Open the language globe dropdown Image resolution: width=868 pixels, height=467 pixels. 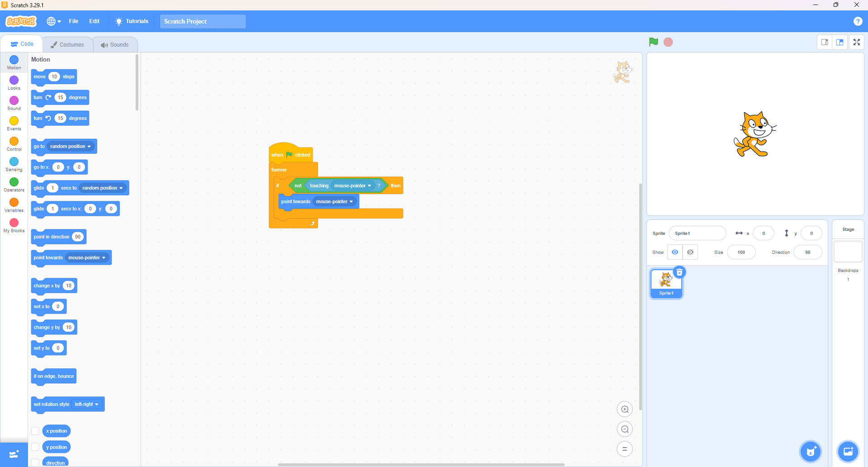point(54,21)
